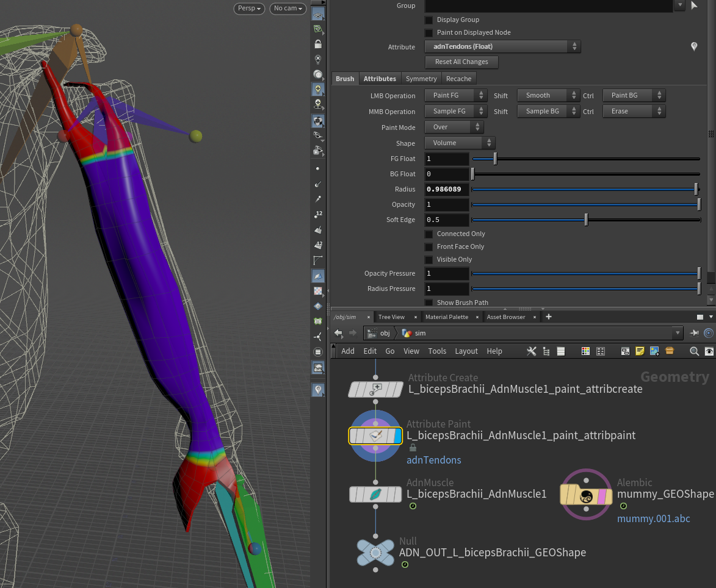
Task: Click the add image icon in network toolbar
Action: [x=654, y=351]
